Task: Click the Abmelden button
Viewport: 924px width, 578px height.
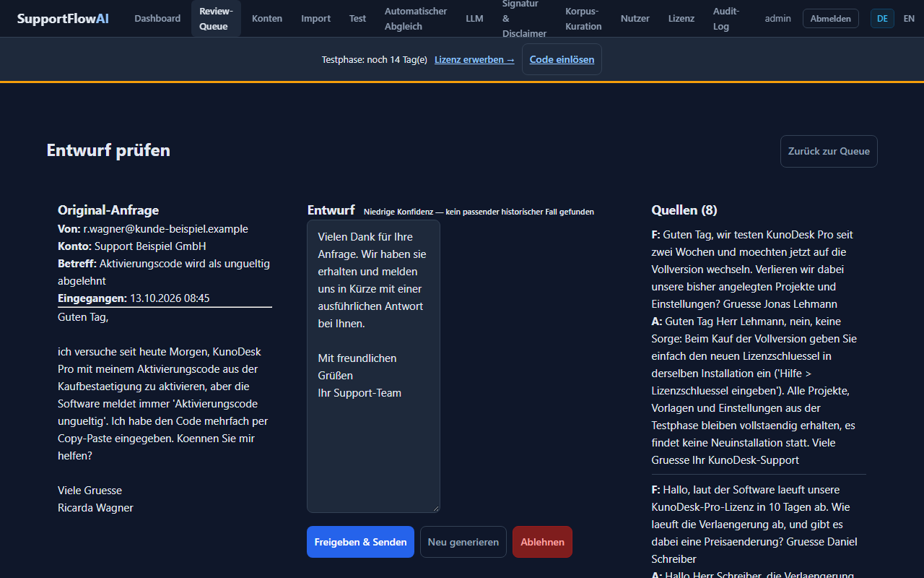Action: pos(830,19)
